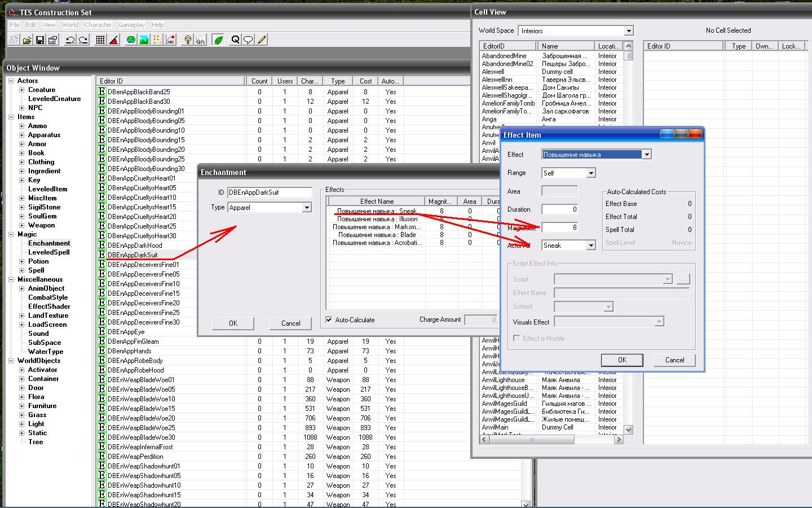Uncheck the Auto-Calculate checkbox
The width and height of the screenshot is (812, 508).
tap(329, 320)
